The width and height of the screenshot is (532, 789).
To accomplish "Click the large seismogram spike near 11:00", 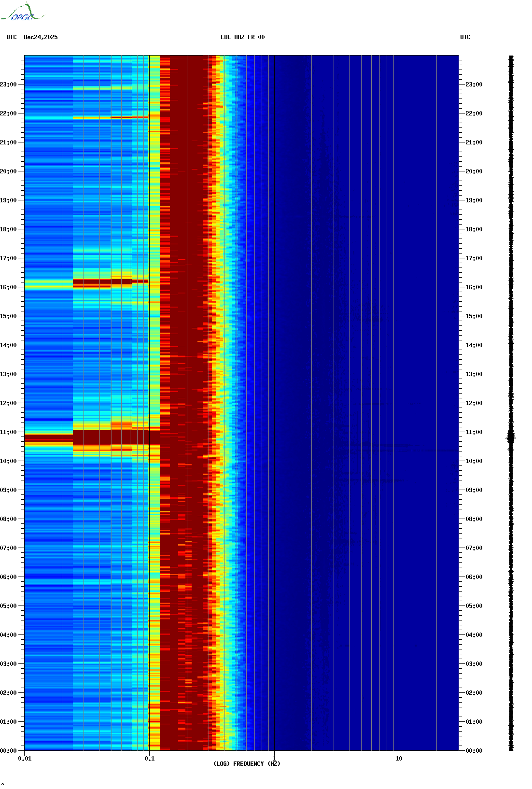I will click(x=511, y=437).
